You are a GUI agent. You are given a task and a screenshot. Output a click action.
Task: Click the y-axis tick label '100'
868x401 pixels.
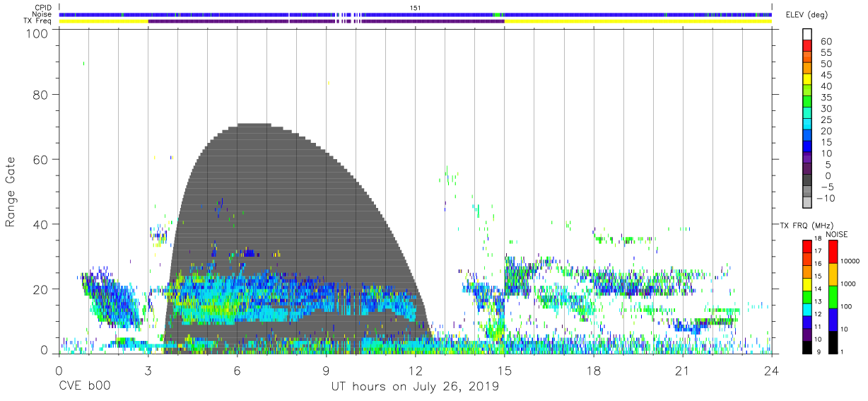tap(38, 33)
